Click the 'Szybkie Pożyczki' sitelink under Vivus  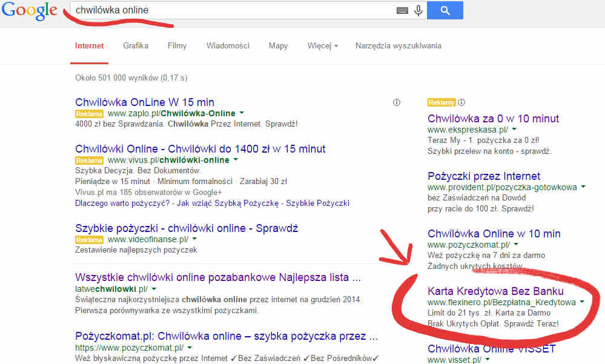317,203
